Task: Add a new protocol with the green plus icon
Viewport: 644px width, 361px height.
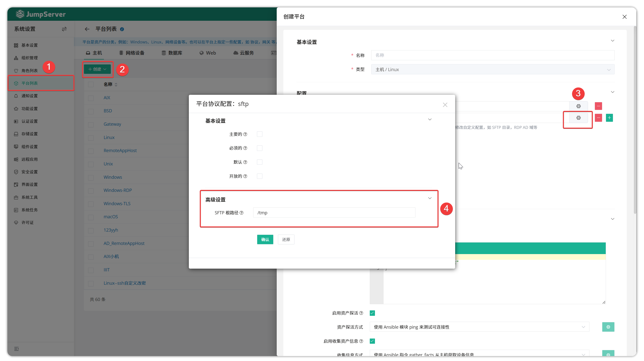Action: (x=609, y=118)
